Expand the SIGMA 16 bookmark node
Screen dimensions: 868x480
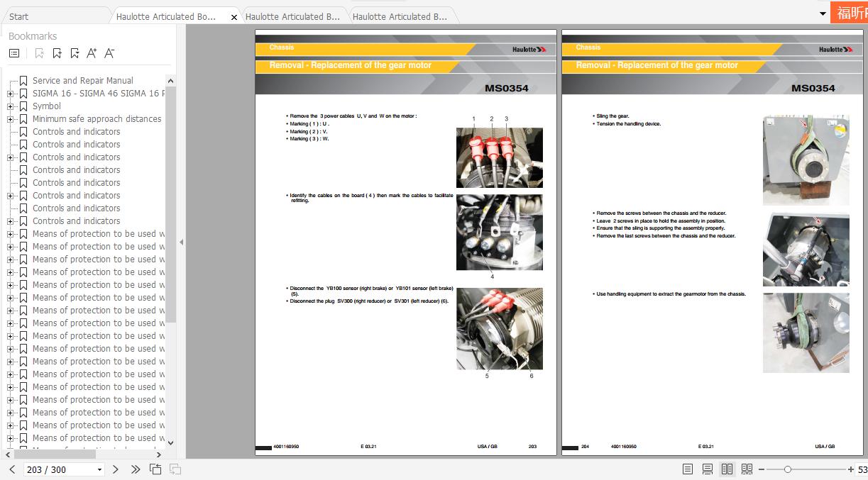pyautogui.click(x=11, y=94)
